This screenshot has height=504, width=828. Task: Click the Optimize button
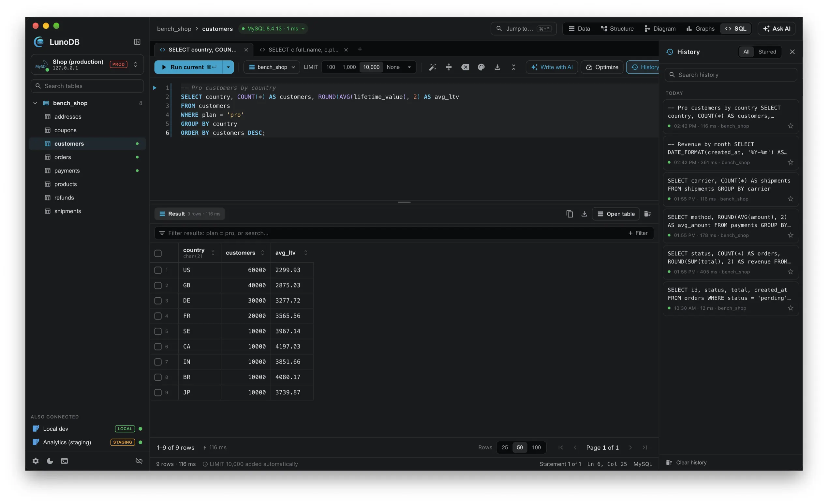point(602,67)
